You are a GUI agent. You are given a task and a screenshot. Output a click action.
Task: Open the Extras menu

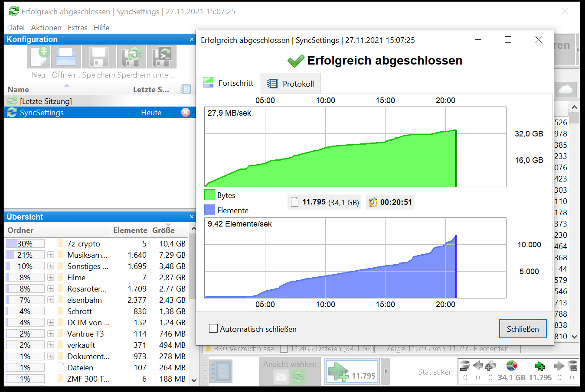pyautogui.click(x=78, y=27)
